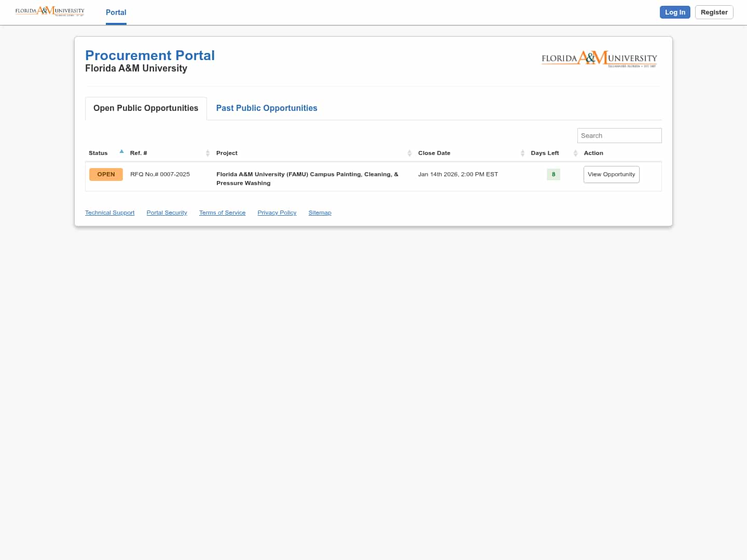
Task: Click the Ref. # column header
Action: coord(139,153)
